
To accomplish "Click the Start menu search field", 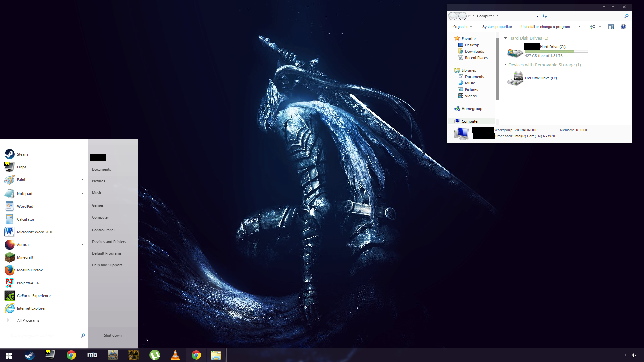I will tap(44, 335).
